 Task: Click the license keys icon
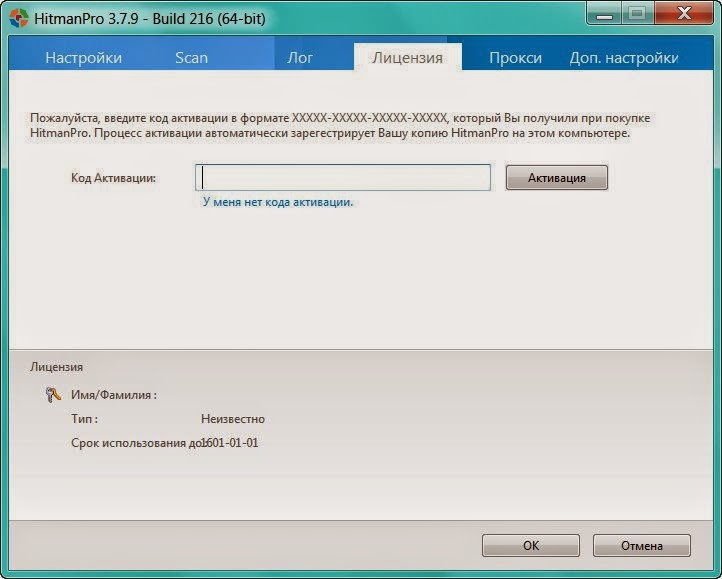pyautogui.click(x=53, y=395)
